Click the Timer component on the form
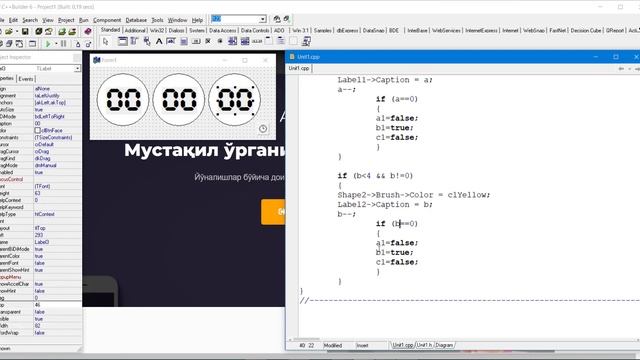Screen dimensions: 640x360 coord(263,129)
